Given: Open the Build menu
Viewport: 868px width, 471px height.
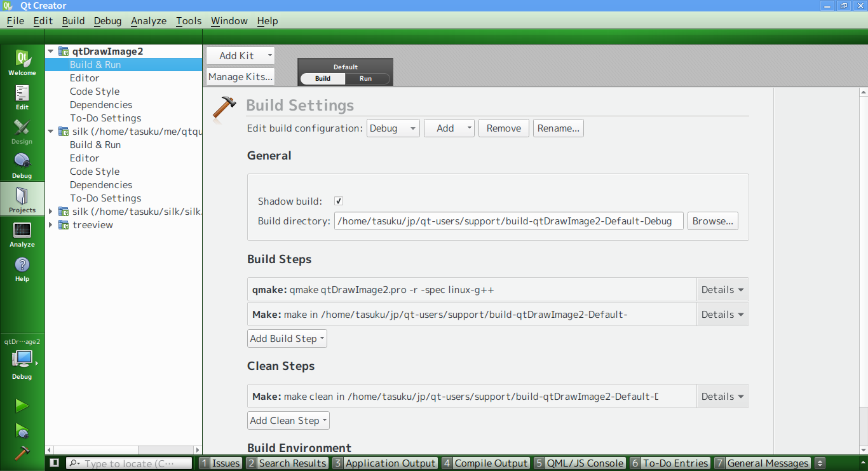Looking at the screenshot, I should (73, 21).
